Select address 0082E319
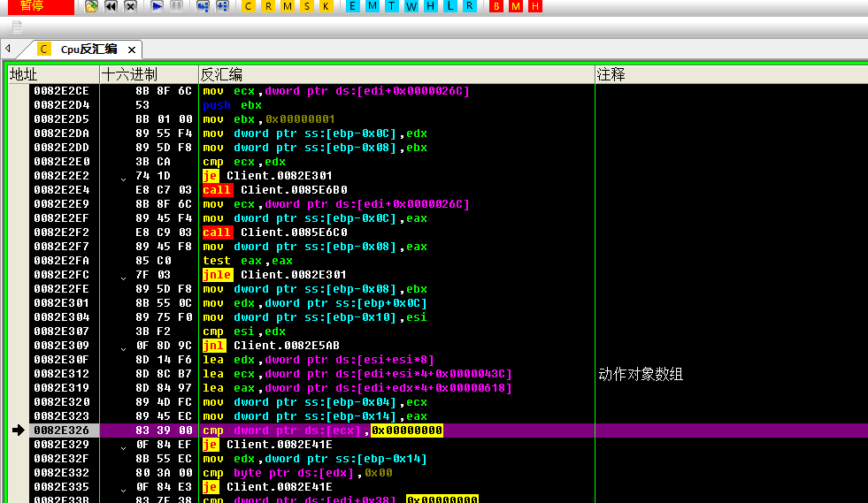This screenshot has width=868, height=503. [x=61, y=388]
